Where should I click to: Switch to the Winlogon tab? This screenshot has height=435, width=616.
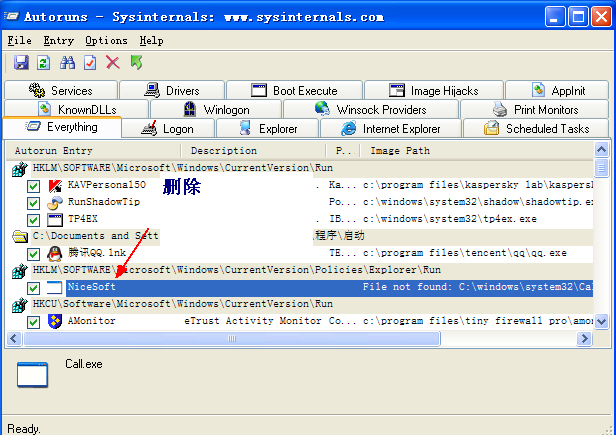click(216, 109)
